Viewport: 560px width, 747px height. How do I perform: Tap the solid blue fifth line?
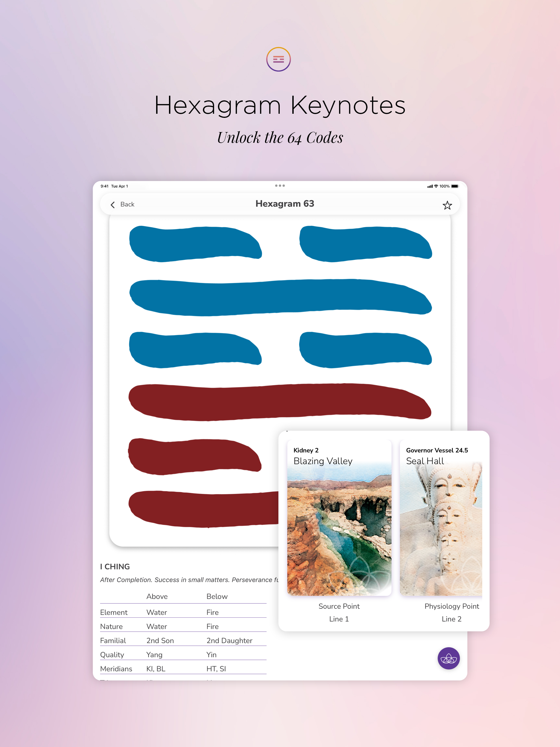[x=280, y=297]
